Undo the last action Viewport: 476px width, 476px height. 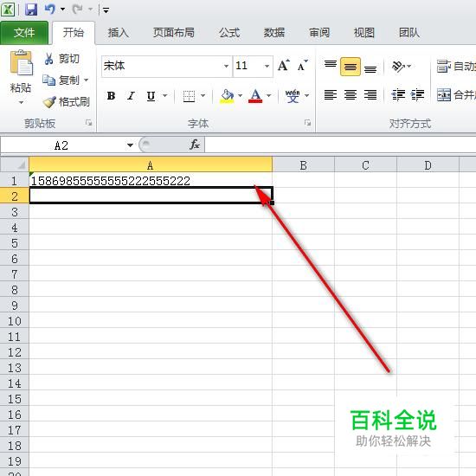click(50, 10)
